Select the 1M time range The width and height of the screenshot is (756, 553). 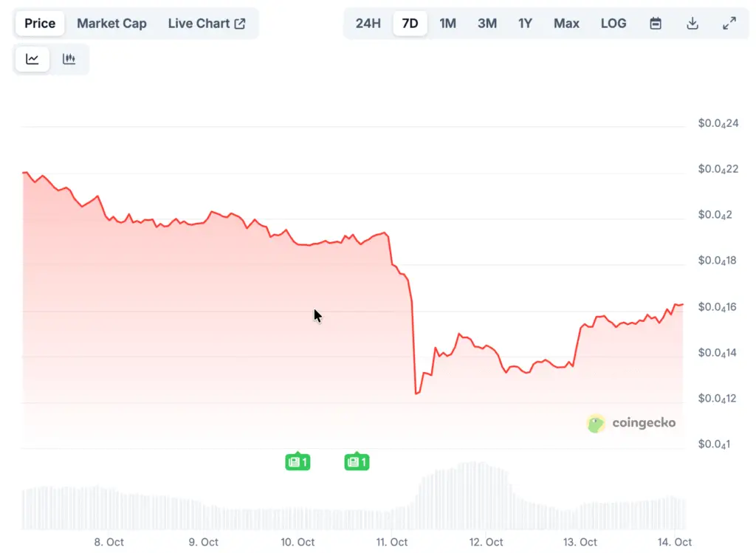[x=447, y=23]
